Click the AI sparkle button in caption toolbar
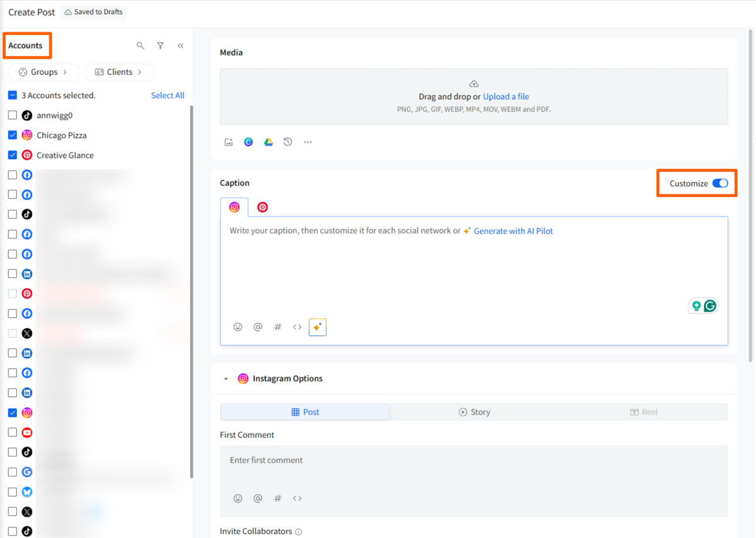The height and width of the screenshot is (538, 756). (x=317, y=327)
